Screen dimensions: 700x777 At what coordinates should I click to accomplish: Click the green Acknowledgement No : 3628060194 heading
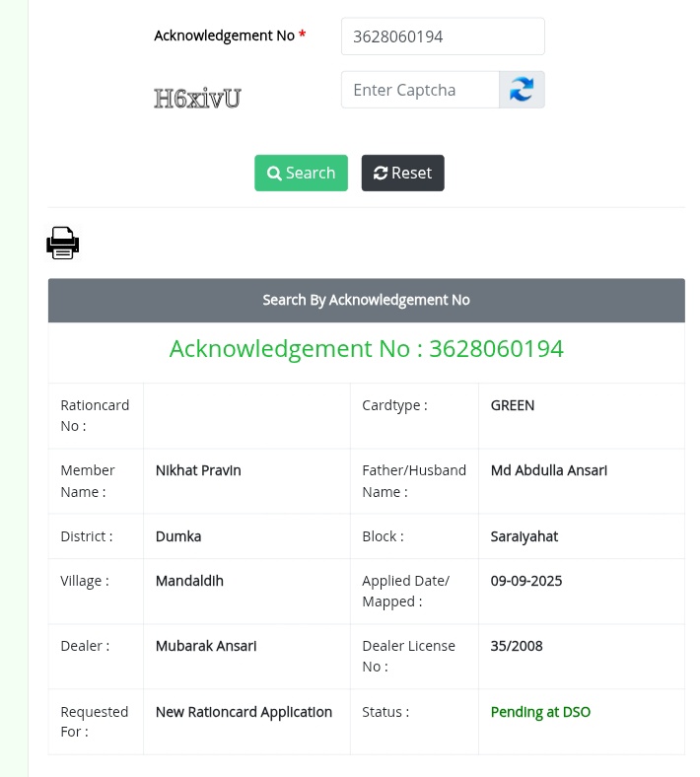[x=366, y=349]
